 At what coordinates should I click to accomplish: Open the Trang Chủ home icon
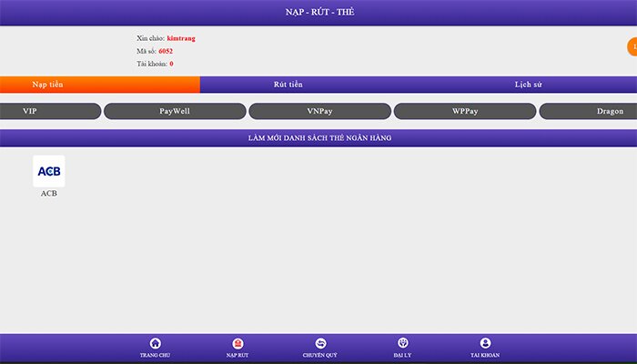pos(156,343)
